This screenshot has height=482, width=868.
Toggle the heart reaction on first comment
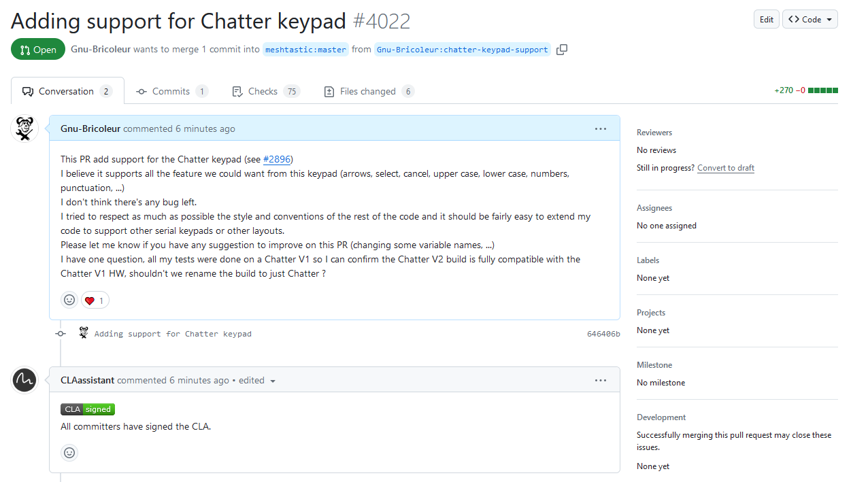click(x=95, y=300)
